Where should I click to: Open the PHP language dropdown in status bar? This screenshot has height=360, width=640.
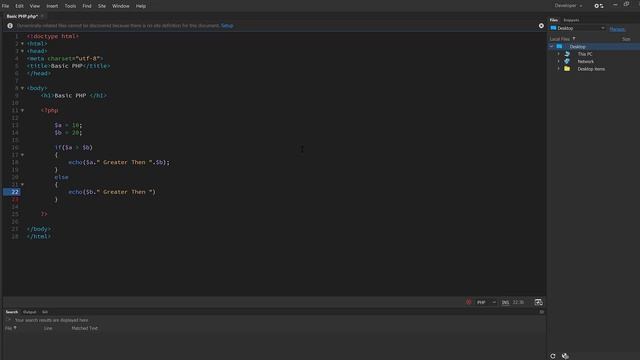(486, 302)
